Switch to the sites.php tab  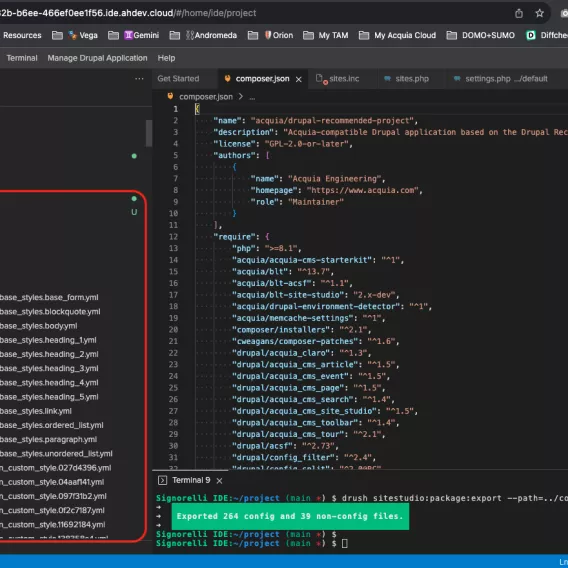point(412,79)
